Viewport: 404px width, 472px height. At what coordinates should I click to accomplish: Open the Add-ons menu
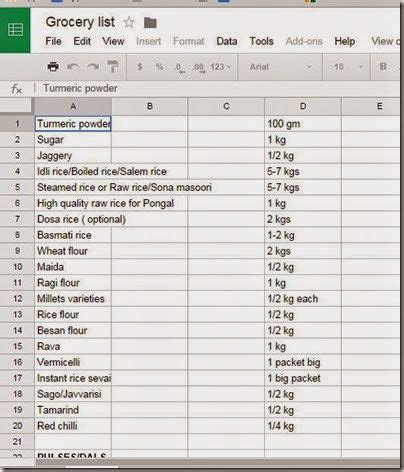coord(304,41)
